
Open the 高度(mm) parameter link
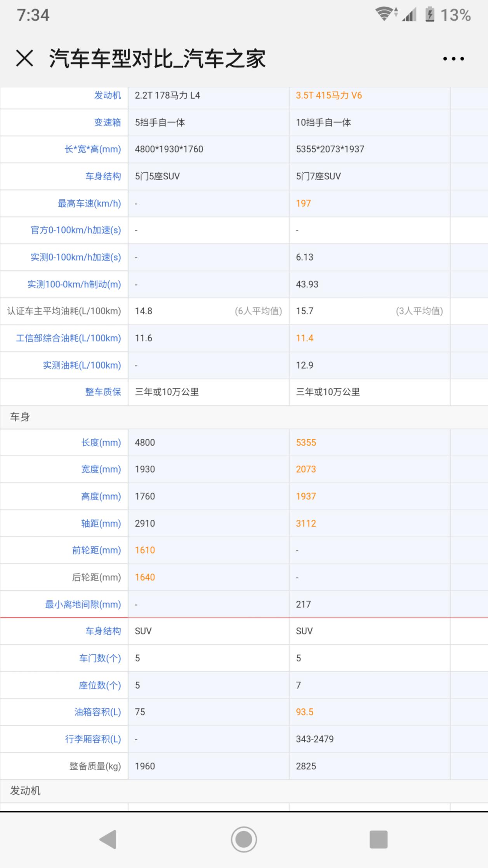101,497
